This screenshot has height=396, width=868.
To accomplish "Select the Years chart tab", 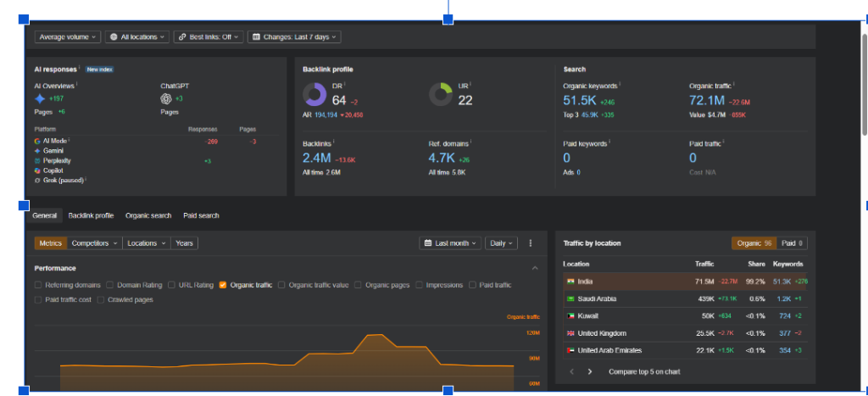I will pyautogui.click(x=184, y=243).
